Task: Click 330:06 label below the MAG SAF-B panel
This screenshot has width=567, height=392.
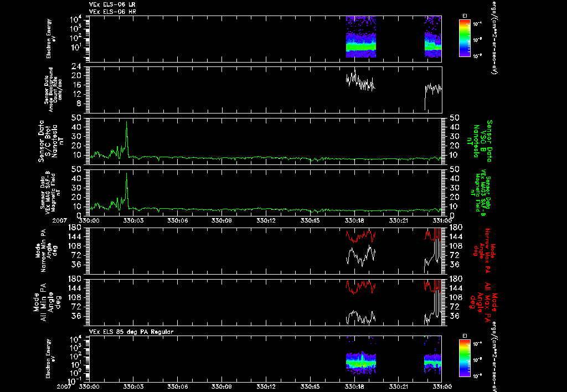Action: pyautogui.click(x=178, y=220)
